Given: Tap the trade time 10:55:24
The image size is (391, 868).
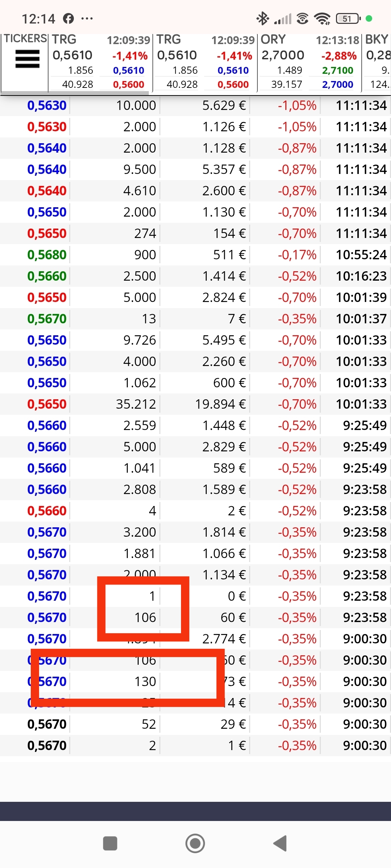Looking at the screenshot, I should coord(361,255).
